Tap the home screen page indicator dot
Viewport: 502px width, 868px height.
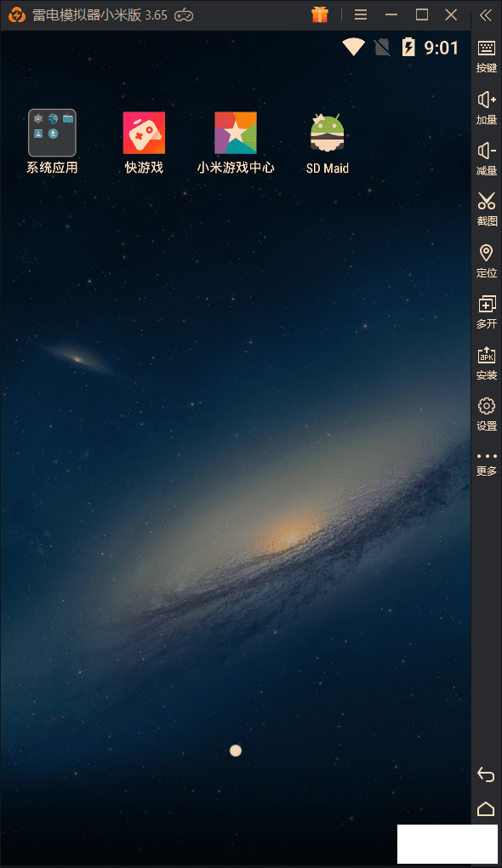[236, 751]
